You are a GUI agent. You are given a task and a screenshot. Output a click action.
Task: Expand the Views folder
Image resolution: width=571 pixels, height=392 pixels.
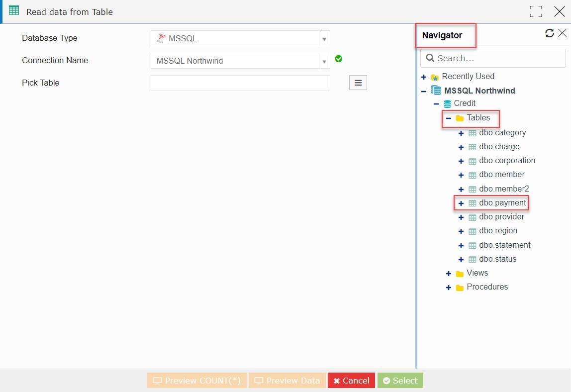pyautogui.click(x=449, y=274)
